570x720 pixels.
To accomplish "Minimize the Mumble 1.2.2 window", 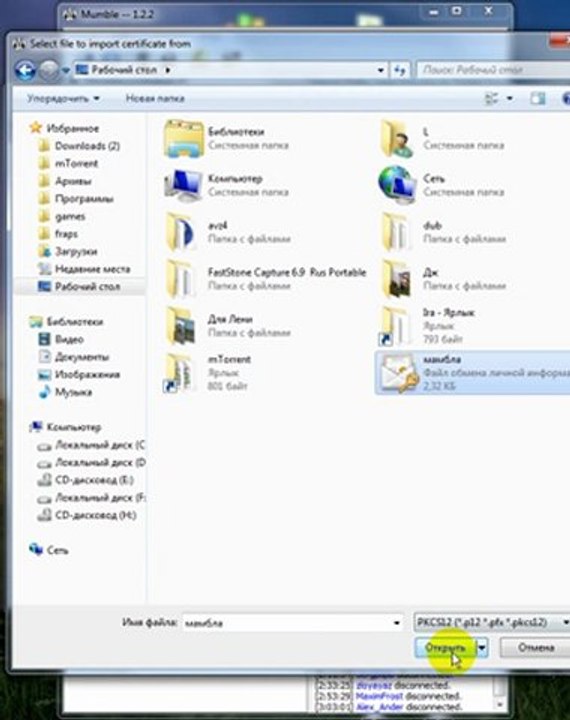I will 434,11.
